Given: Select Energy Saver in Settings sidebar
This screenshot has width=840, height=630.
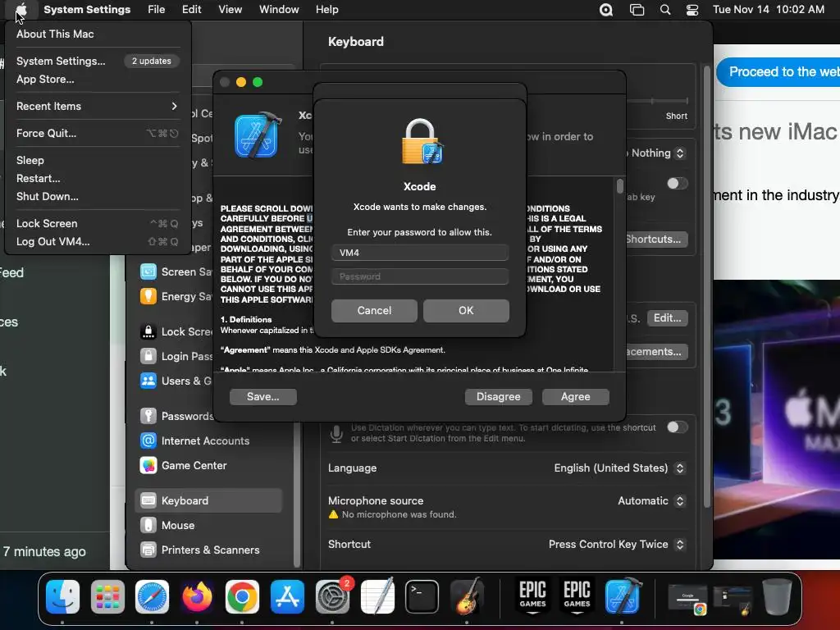Looking at the screenshot, I should pyautogui.click(x=176, y=296).
